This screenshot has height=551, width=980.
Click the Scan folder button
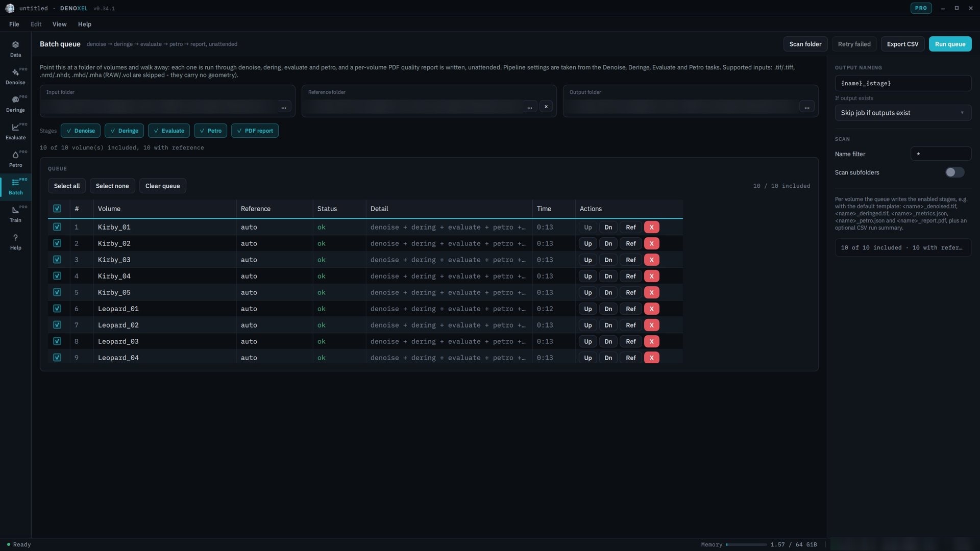click(x=805, y=44)
